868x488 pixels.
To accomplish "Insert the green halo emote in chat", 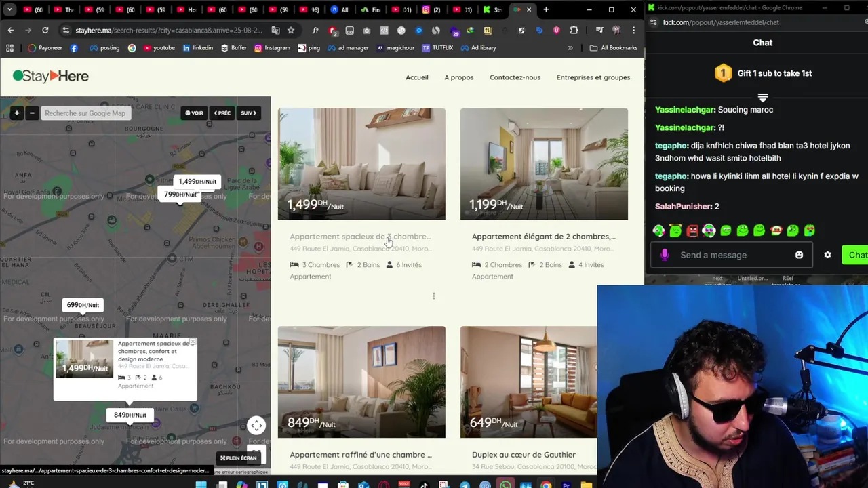I will (675, 230).
